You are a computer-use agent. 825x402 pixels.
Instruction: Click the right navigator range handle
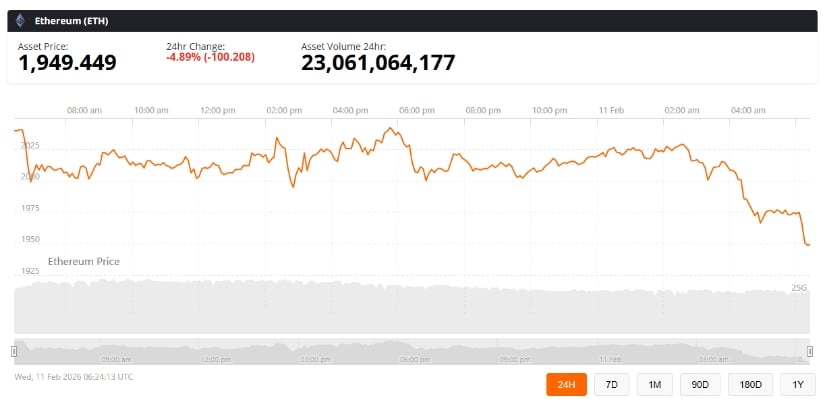(810, 350)
